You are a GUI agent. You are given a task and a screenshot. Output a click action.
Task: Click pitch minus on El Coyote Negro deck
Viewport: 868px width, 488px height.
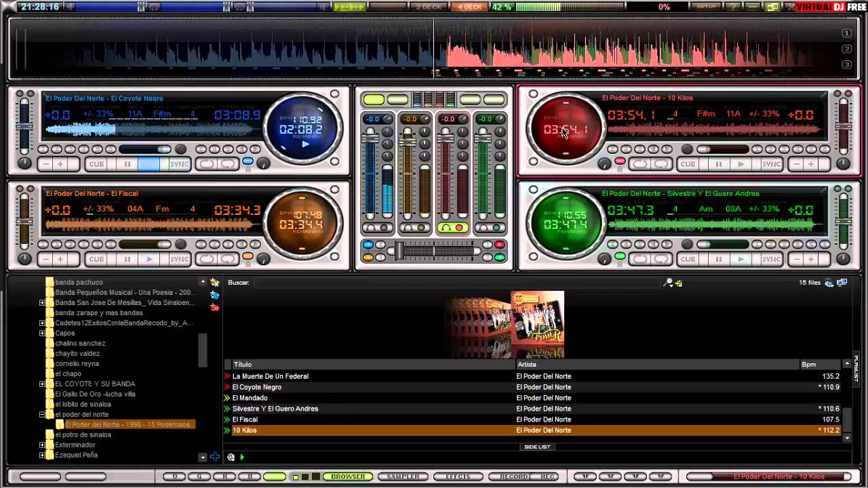point(46,164)
